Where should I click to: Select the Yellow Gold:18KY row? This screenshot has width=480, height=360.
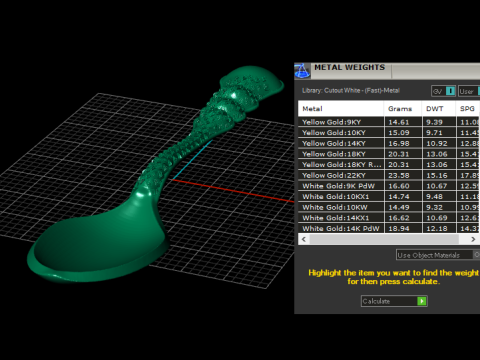389,154
